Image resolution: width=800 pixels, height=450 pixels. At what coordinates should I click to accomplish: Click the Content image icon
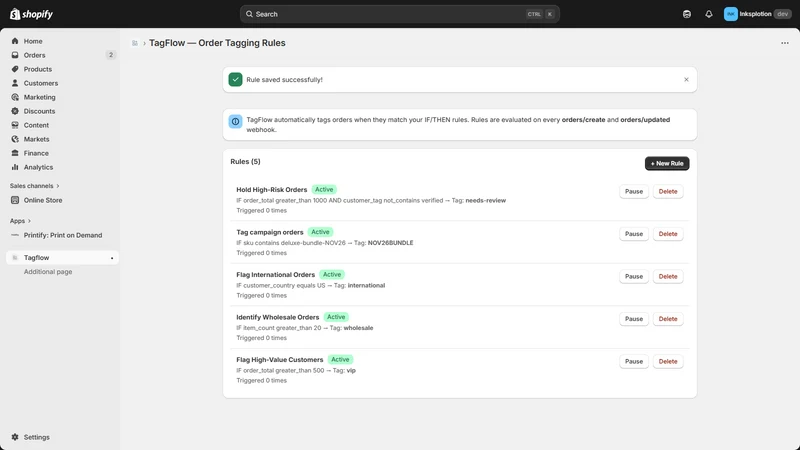click(15, 125)
